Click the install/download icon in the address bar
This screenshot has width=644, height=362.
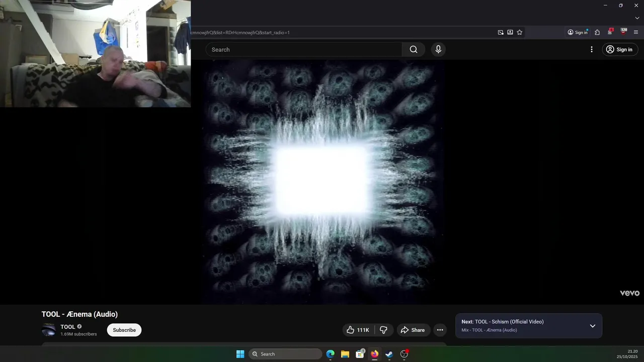[x=510, y=32]
